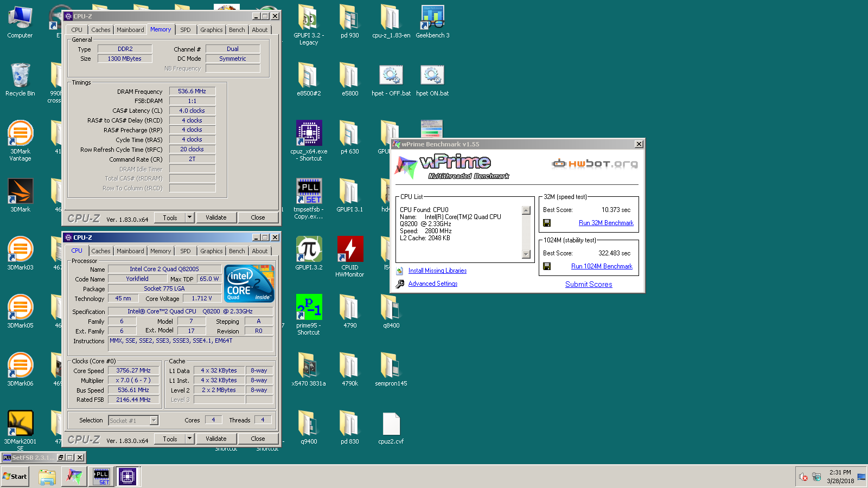Screen dimensions: 868x488
Task: Click Close button in lower CPU-Z window
Action: (x=258, y=439)
